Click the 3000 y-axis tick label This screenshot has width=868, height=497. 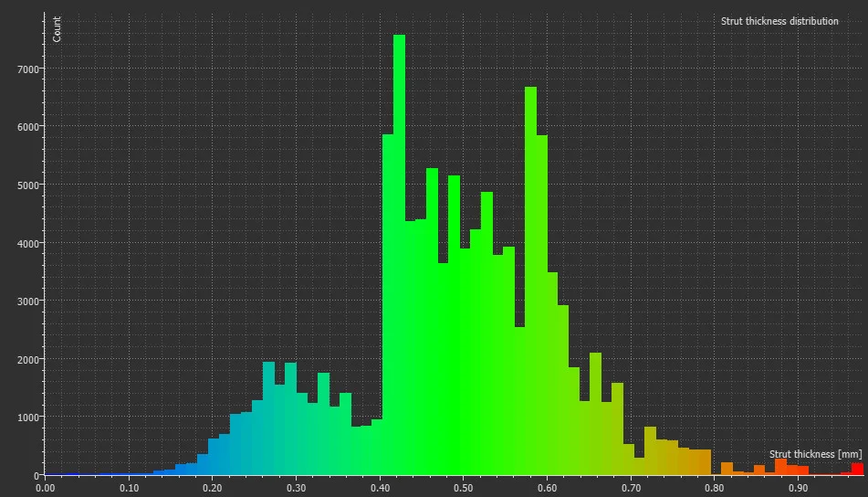pos(28,301)
